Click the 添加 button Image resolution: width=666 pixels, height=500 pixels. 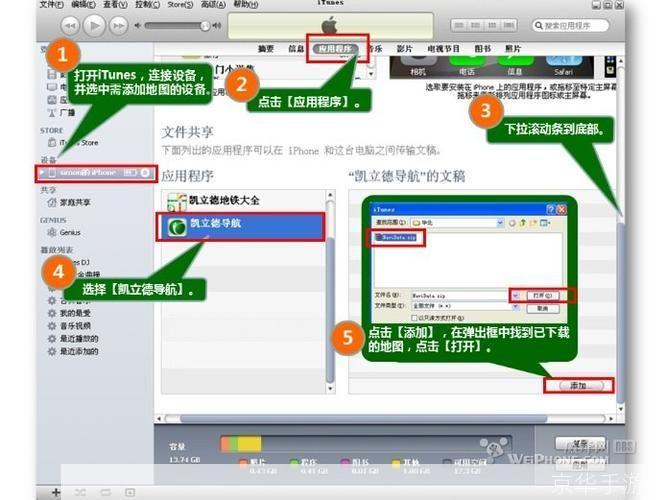(579, 386)
